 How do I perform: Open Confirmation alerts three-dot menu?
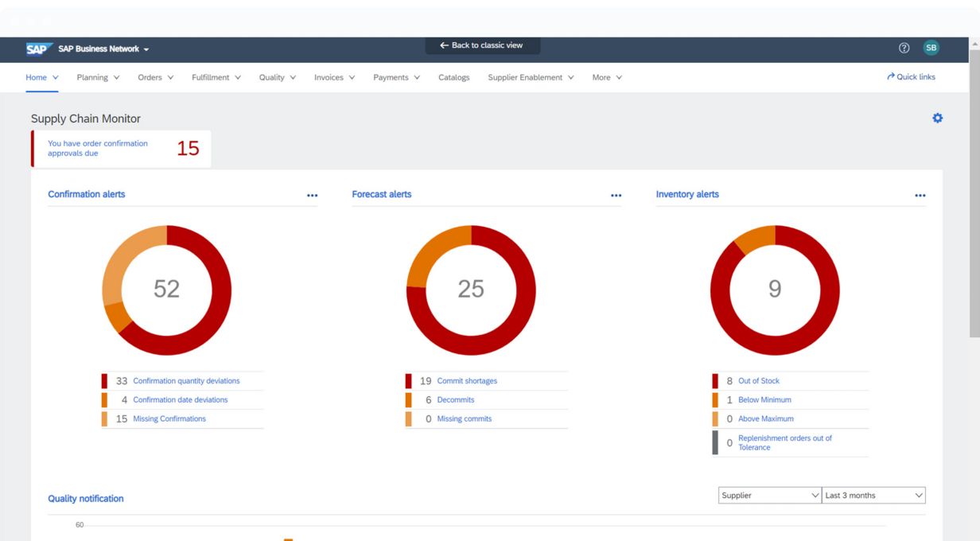click(312, 196)
